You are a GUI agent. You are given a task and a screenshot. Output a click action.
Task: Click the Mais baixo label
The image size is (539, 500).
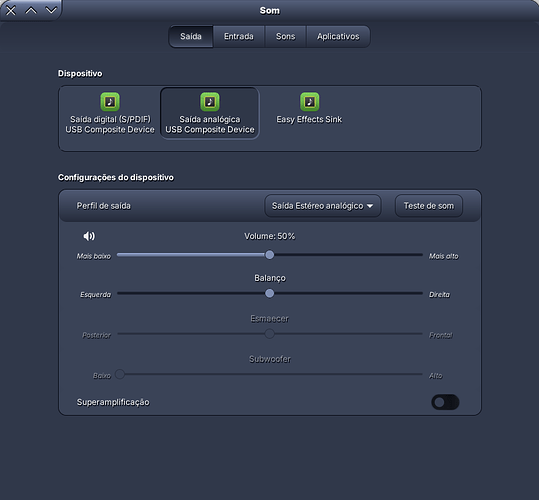(x=94, y=256)
